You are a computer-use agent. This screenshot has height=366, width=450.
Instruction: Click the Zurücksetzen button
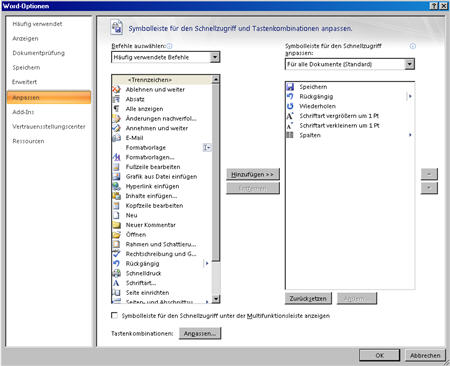(x=308, y=298)
